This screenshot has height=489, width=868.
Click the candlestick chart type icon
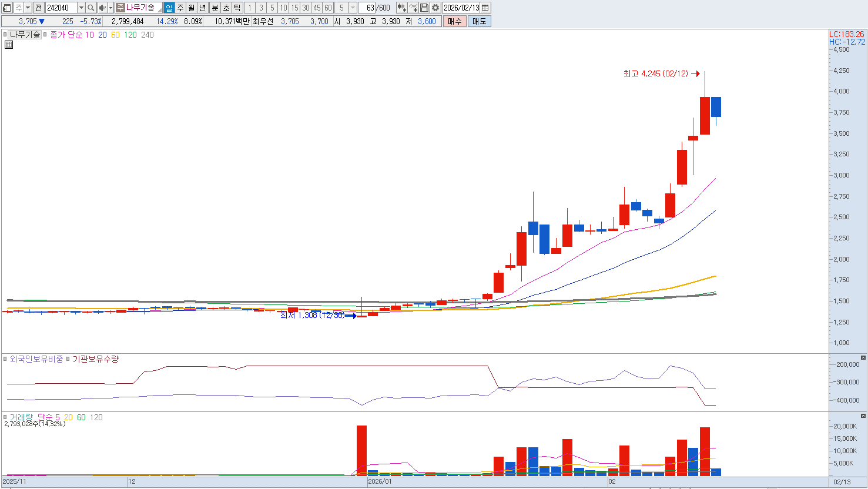[401, 8]
